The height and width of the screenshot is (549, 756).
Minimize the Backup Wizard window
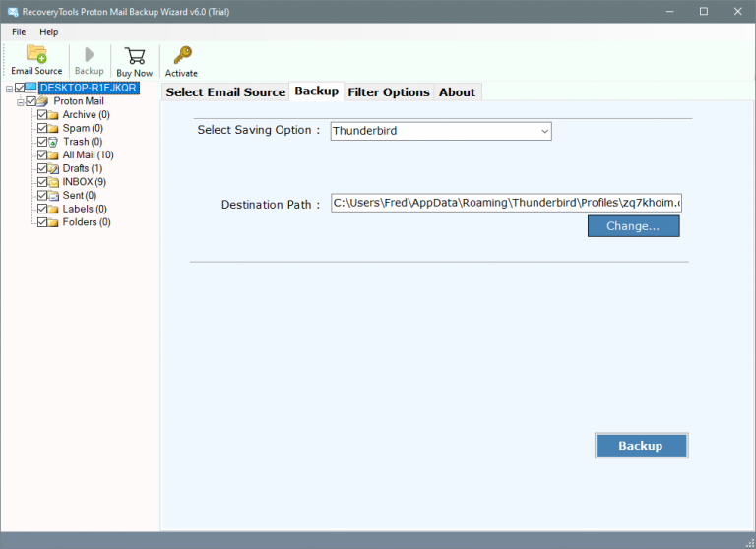pyautogui.click(x=669, y=12)
